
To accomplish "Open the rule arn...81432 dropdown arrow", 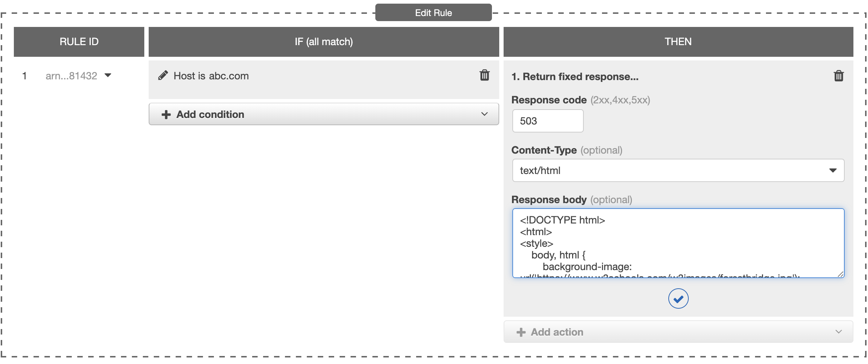I will [107, 75].
